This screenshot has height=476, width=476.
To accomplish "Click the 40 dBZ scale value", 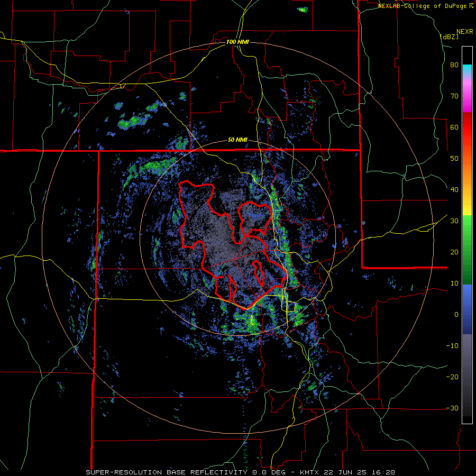I will [454, 190].
